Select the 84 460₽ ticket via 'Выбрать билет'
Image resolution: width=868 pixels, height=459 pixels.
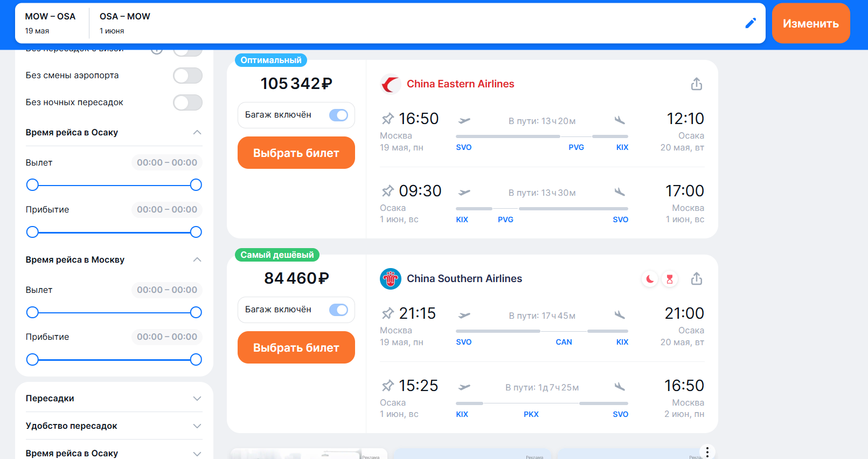coord(296,347)
